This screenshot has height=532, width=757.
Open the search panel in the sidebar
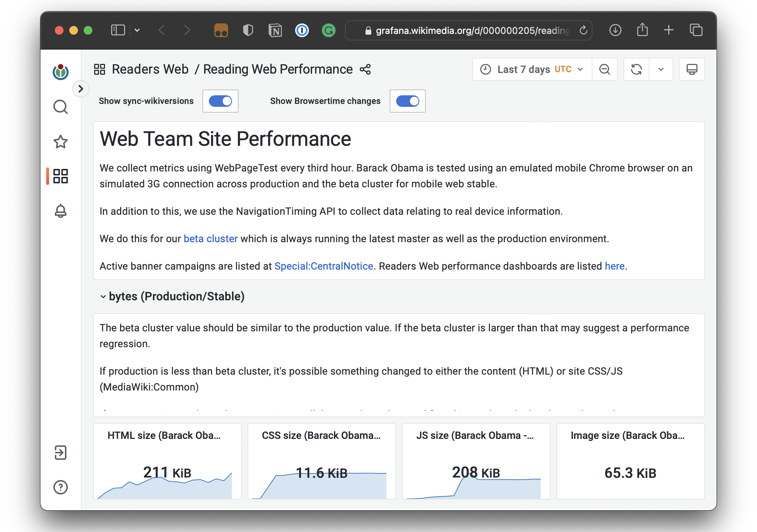click(61, 107)
